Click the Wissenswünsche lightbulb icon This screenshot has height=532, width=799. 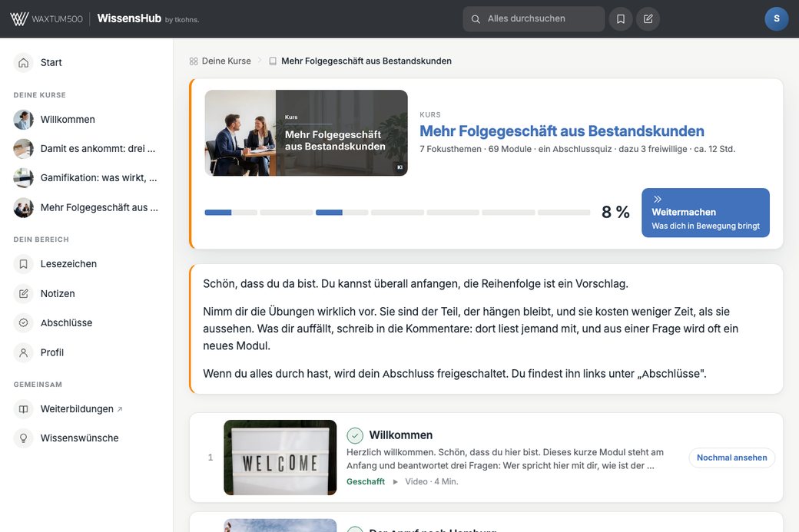[24, 438]
